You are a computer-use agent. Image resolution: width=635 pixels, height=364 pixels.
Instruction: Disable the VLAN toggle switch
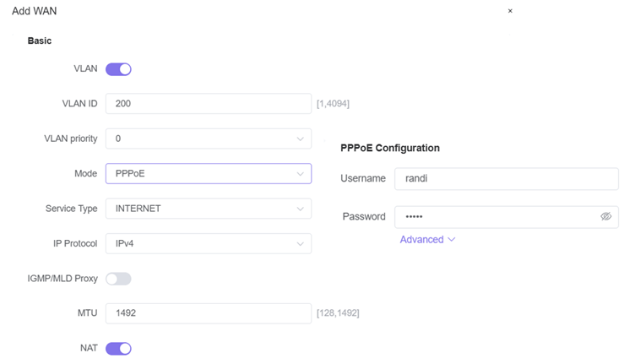pyautogui.click(x=118, y=69)
